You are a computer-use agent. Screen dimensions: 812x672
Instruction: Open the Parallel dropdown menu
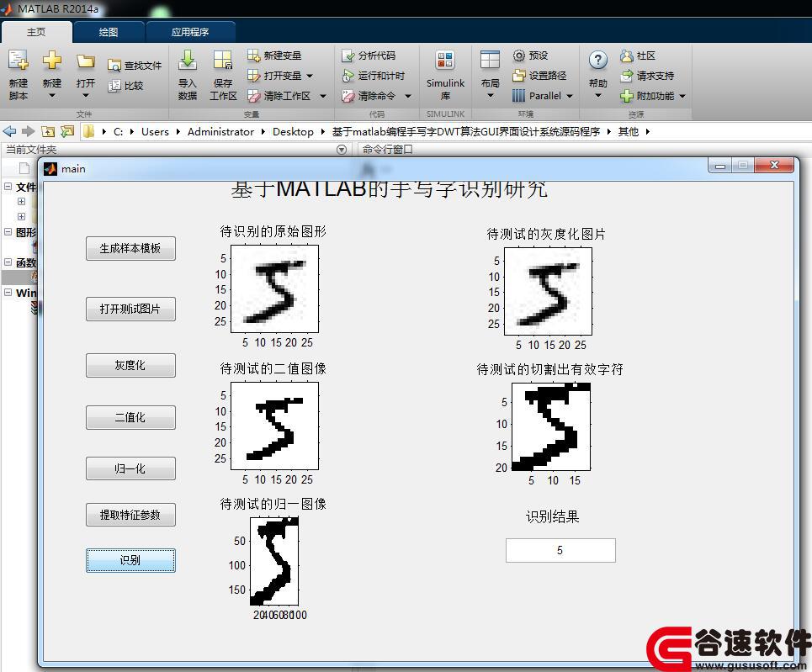[x=570, y=96]
